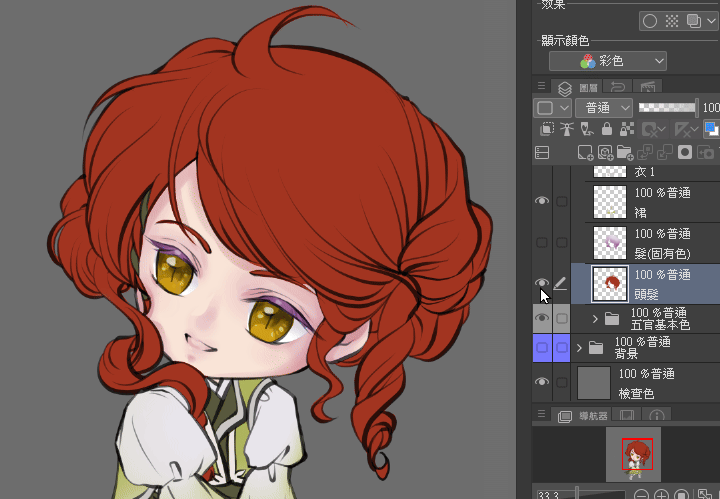Set as draft layer pen icon
This screenshot has width=720, height=499.
[587, 129]
